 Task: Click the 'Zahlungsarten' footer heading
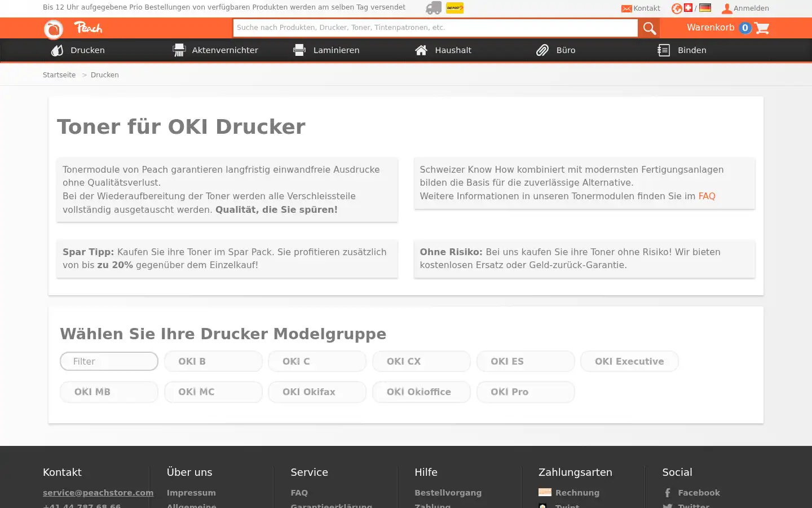(x=575, y=472)
